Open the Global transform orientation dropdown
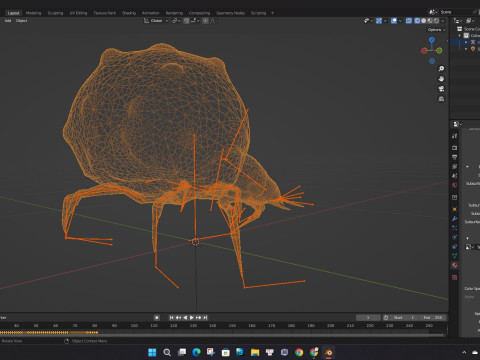The width and height of the screenshot is (480, 360). coord(156,21)
